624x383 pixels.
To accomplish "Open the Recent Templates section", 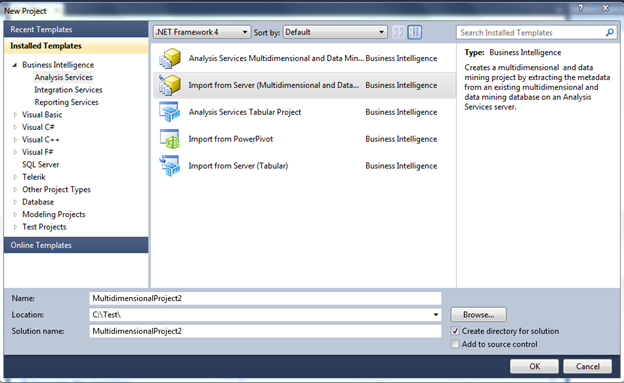I will point(76,29).
